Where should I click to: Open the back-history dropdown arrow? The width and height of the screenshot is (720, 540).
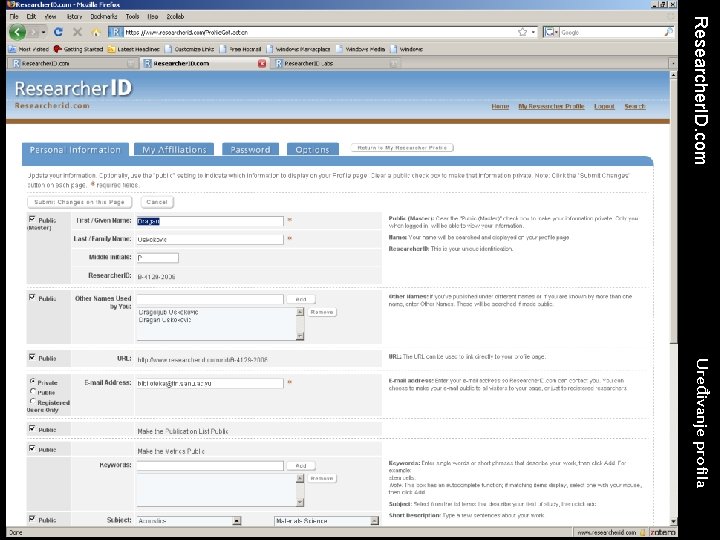(x=43, y=32)
